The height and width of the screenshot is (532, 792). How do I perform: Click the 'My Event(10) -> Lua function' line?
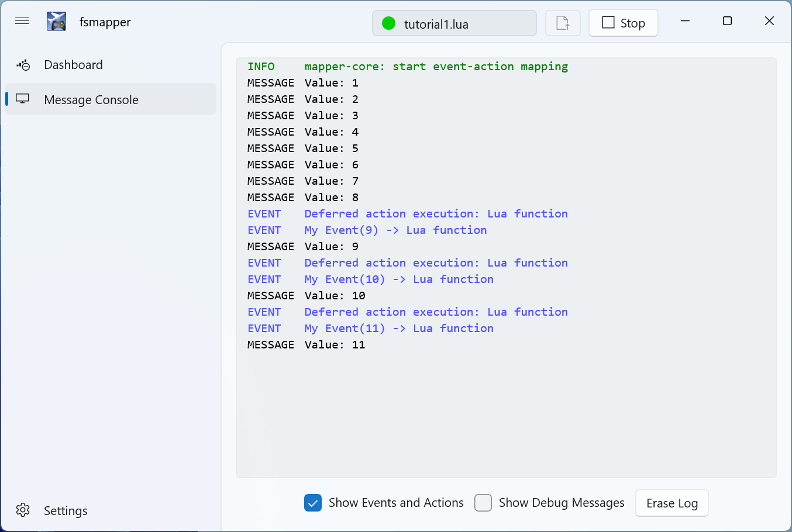[371, 279]
